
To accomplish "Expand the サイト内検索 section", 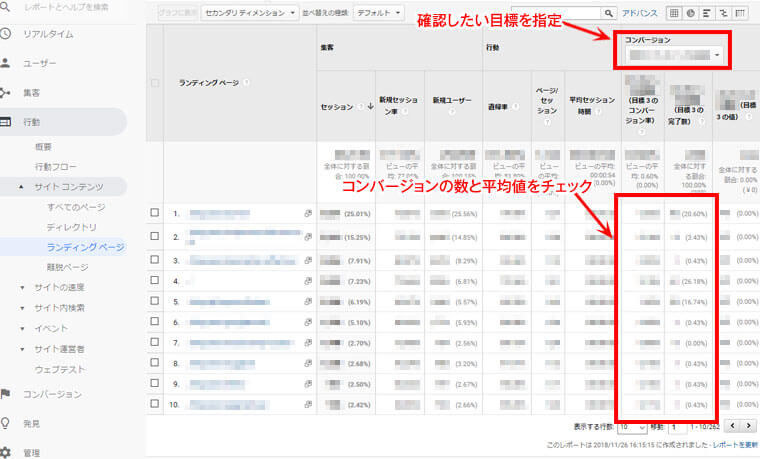I will pyautogui.click(x=22, y=308).
